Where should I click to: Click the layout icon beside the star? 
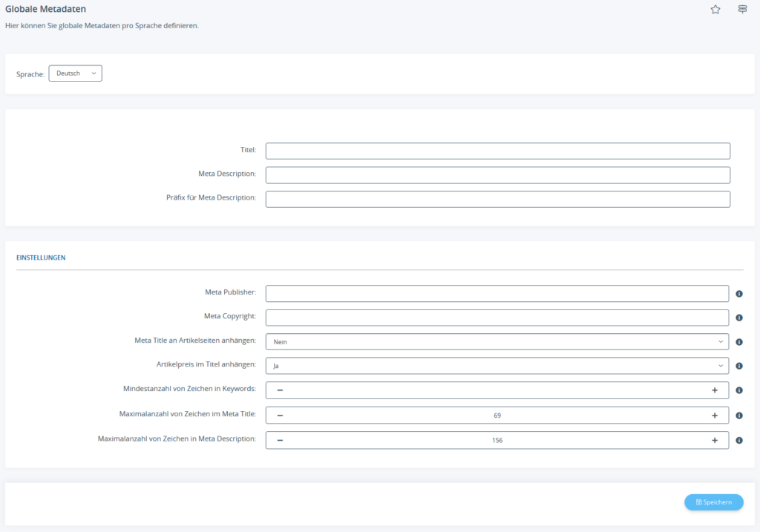[742, 10]
